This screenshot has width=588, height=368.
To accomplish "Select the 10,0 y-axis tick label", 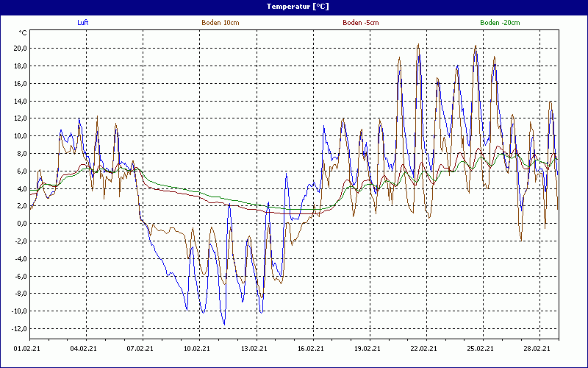I will 19,136.
